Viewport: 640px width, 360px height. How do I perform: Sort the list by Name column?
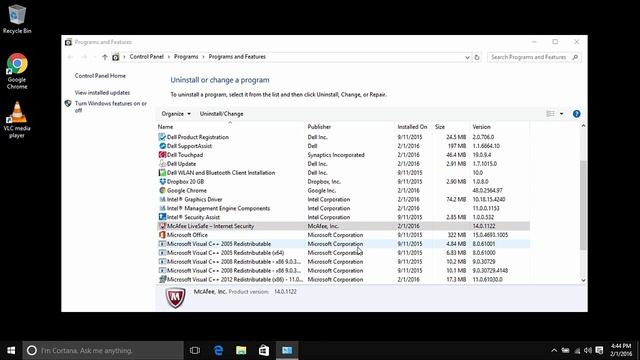pyautogui.click(x=230, y=127)
